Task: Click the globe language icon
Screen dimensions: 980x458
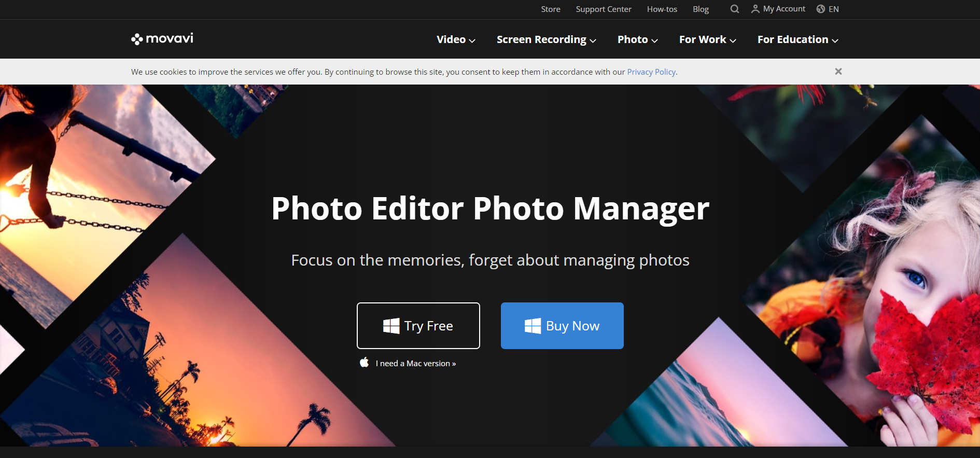Action: (821, 9)
